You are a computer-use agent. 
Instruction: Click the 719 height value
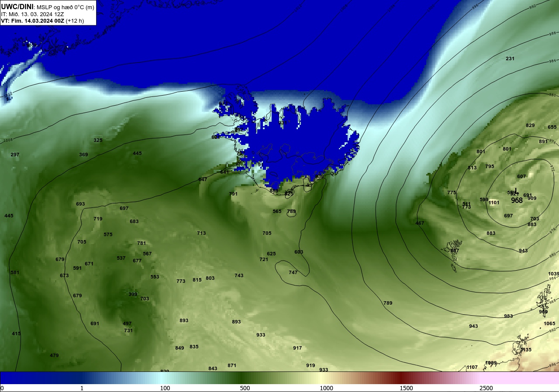pos(98,219)
